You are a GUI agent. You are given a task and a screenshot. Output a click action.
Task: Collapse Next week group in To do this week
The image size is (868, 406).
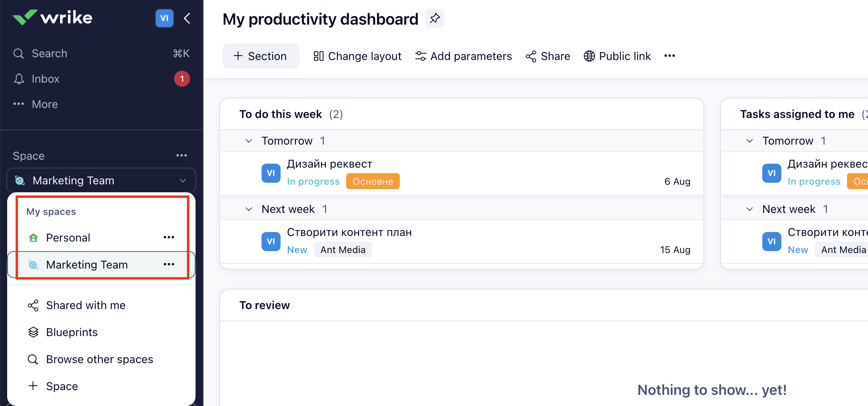[x=249, y=209]
